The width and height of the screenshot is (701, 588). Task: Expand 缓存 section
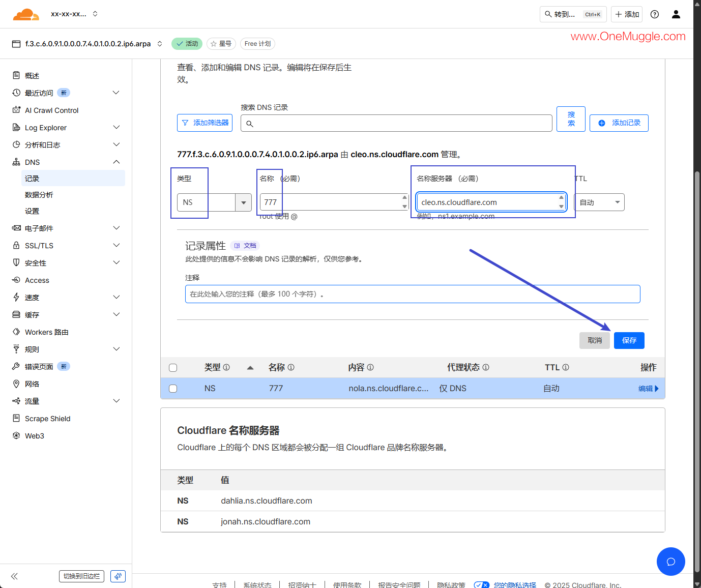click(116, 314)
